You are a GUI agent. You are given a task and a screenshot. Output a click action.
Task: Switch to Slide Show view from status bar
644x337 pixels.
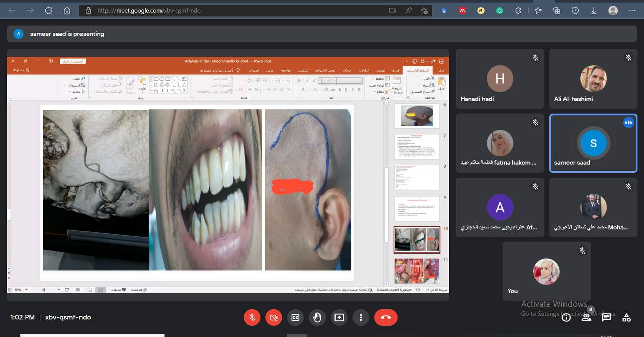tap(67, 289)
